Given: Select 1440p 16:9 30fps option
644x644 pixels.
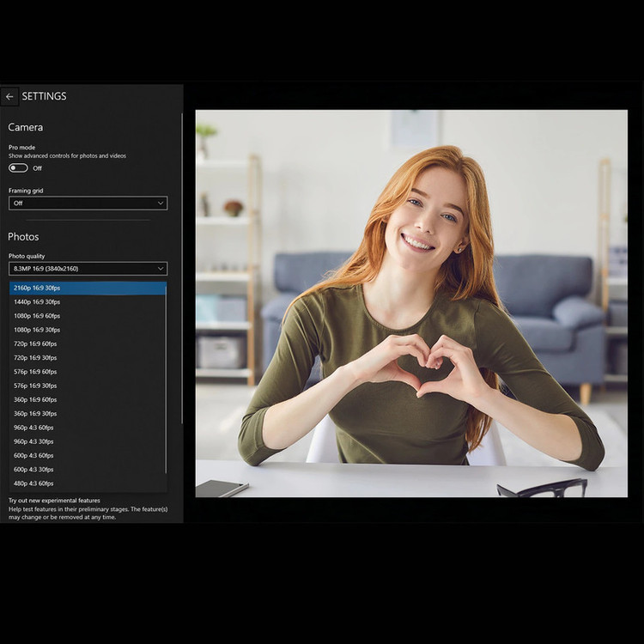Looking at the screenshot, I should 88,302.
